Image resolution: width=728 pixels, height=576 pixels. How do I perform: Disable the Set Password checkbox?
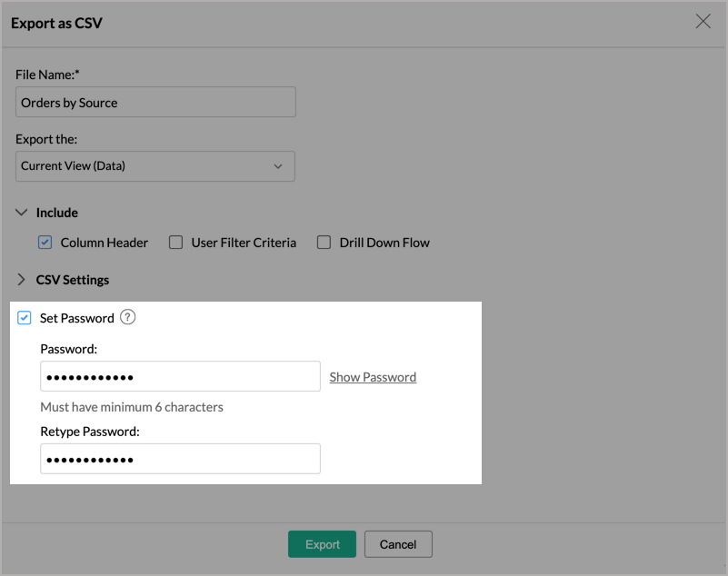pyautogui.click(x=25, y=318)
